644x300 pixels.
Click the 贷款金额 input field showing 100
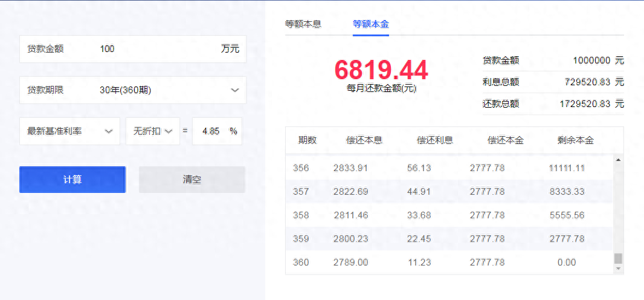(133, 49)
